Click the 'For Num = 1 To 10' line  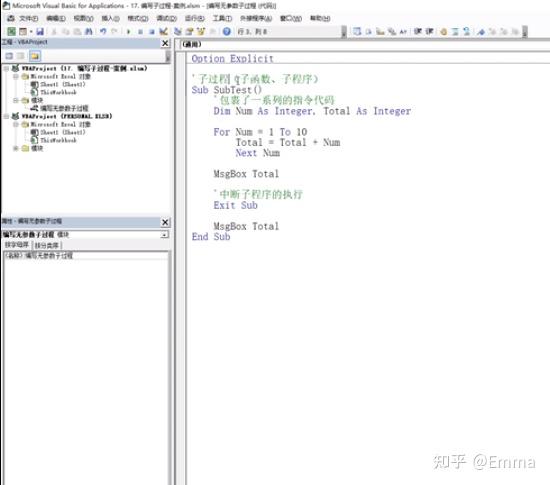tap(260, 132)
